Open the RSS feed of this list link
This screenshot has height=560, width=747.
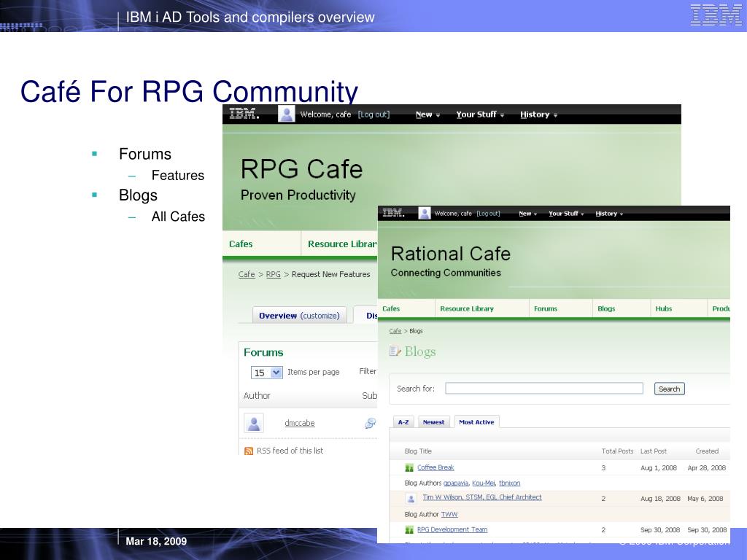(x=290, y=451)
